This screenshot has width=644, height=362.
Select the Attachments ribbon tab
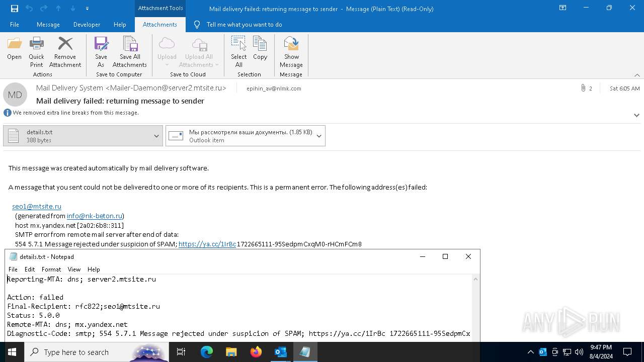coord(159,25)
